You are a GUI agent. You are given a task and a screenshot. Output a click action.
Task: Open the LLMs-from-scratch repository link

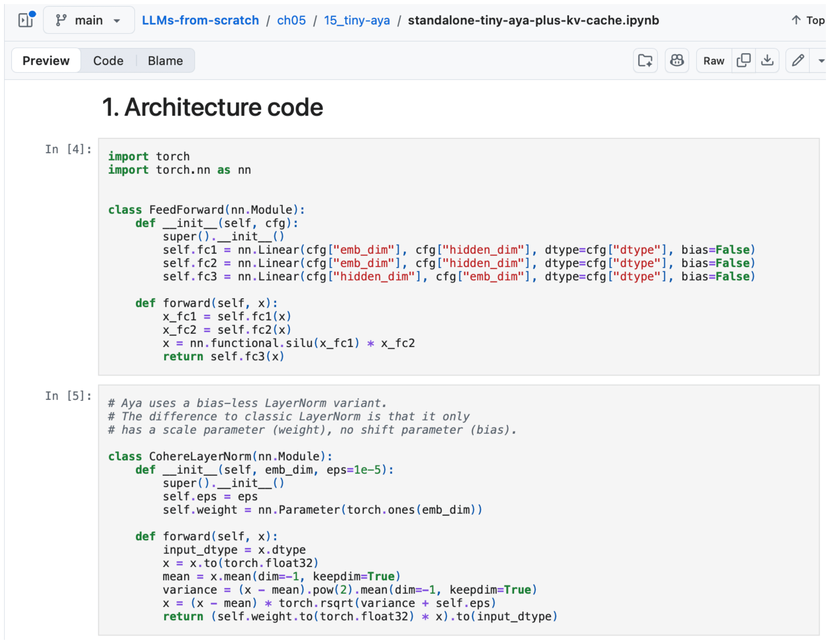(x=200, y=20)
